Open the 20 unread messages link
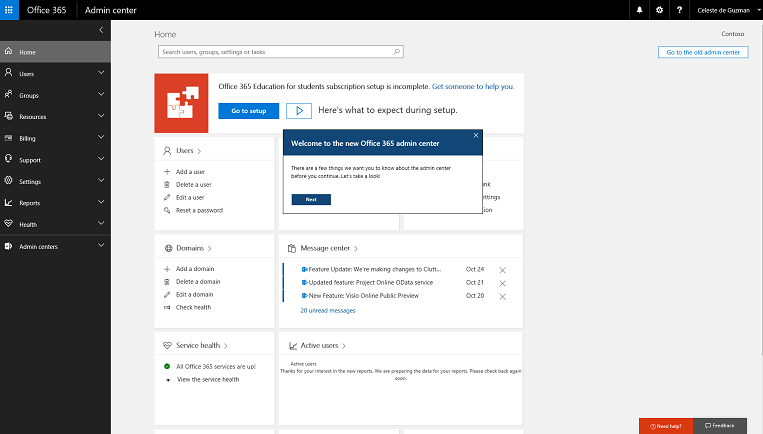Viewport: 763px width, 434px height. click(328, 310)
